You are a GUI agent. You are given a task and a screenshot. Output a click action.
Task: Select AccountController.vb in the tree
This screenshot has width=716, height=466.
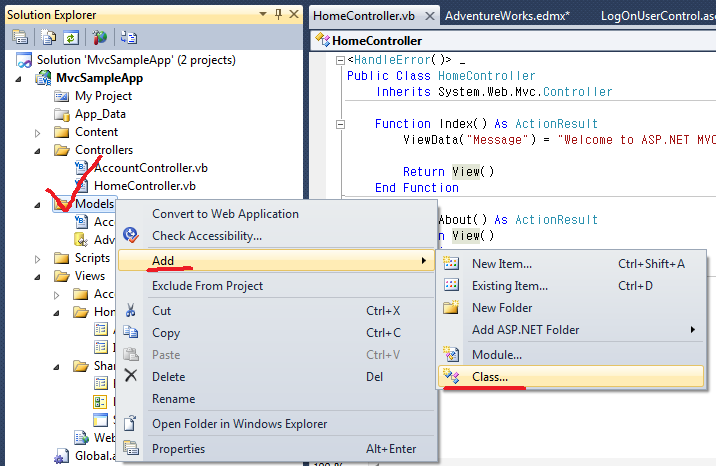pos(151,168)
